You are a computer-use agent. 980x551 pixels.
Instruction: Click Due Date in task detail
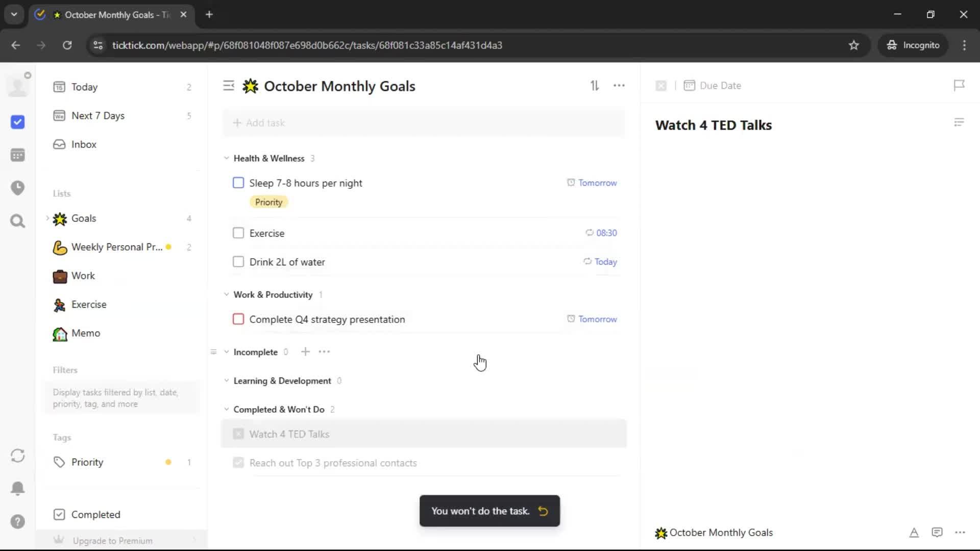click(720, 86)
